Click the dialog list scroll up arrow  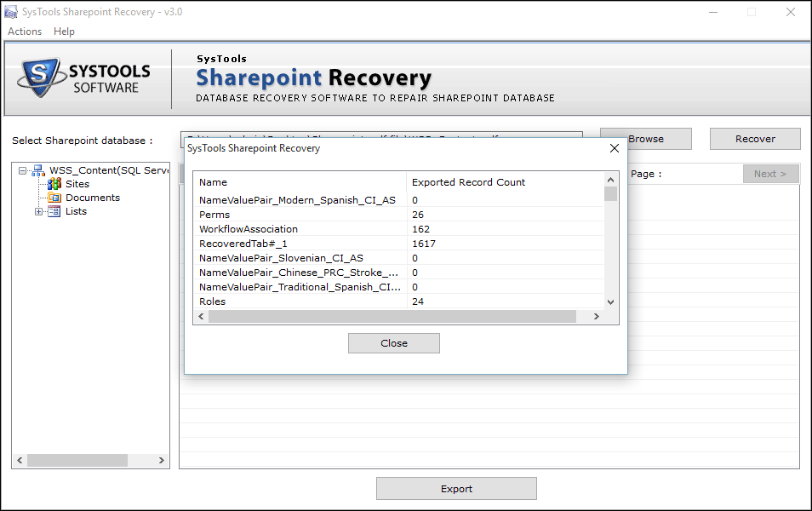pos(610,180)
